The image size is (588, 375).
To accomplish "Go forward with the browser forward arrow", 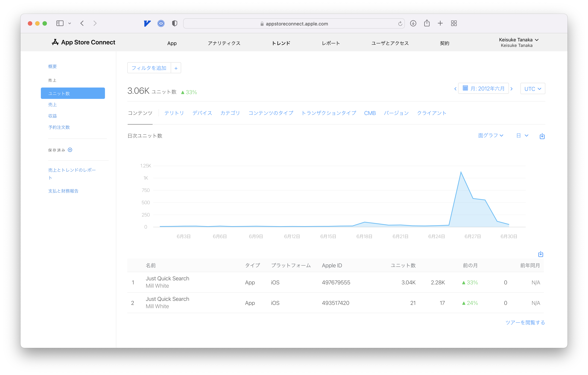I will point(95,23).
